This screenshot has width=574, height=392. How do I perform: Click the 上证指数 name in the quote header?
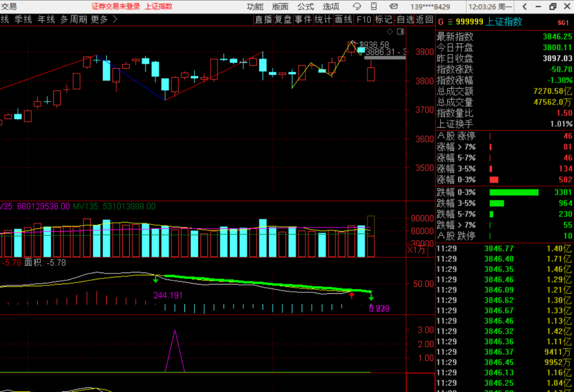[x=504, y=22]
